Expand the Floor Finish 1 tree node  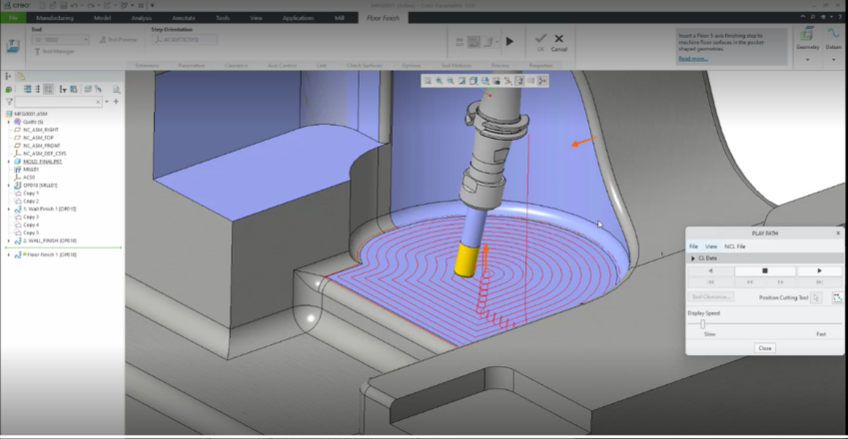pos(9,255)
